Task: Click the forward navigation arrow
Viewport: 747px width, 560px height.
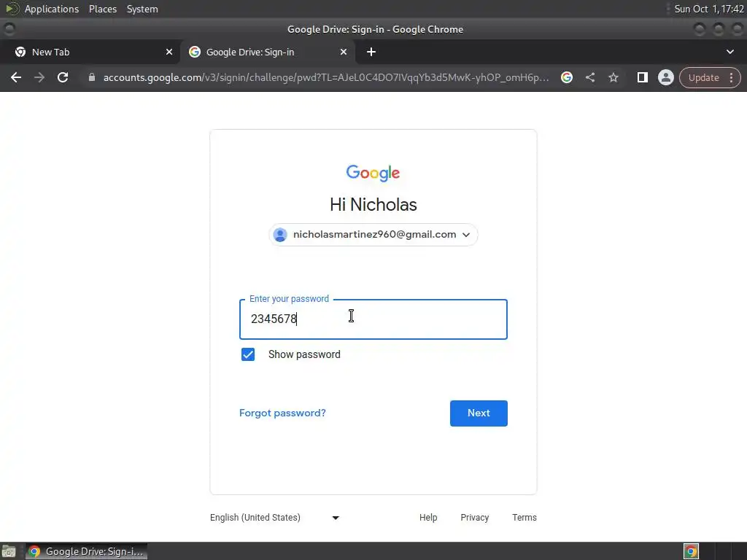Action: 39,77
